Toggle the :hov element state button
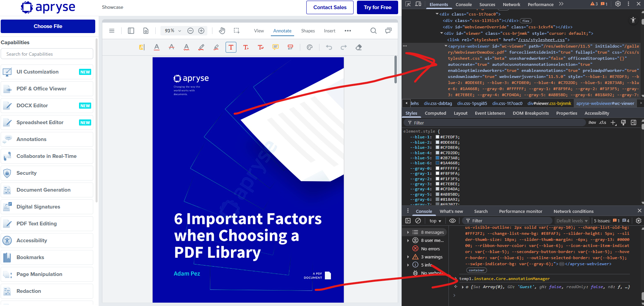 592,122
